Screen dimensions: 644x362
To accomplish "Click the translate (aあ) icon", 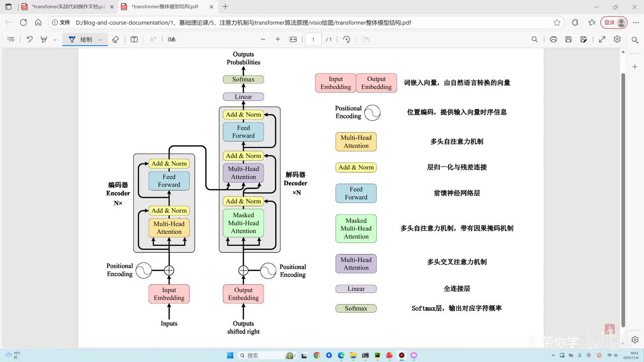I will (172, 39).
